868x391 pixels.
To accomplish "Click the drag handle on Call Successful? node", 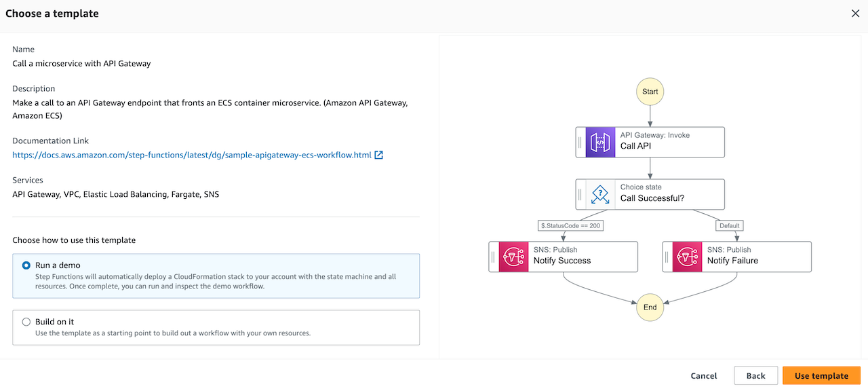I will pyautogui.click(x=580, y=194).
